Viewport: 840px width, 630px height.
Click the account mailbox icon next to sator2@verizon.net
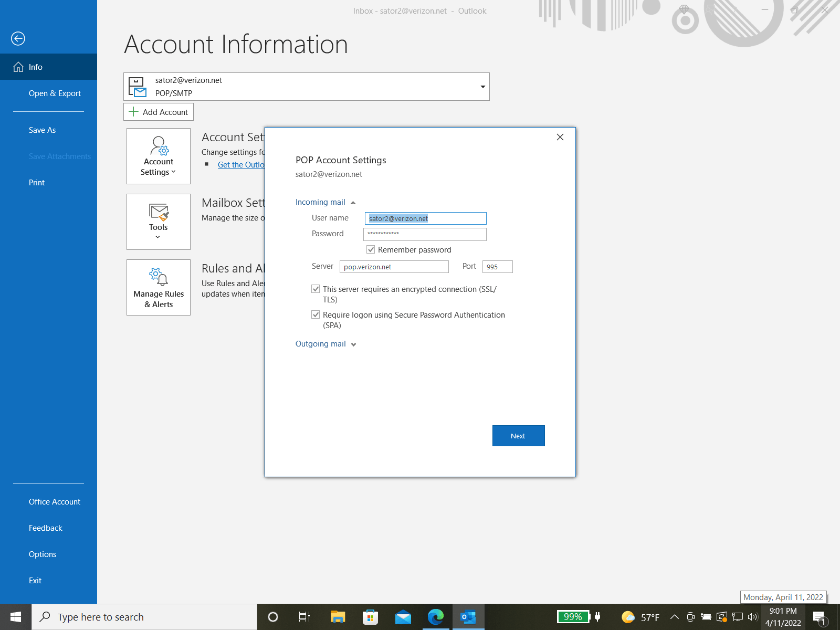pyautogui.click(x=138, y=87)
